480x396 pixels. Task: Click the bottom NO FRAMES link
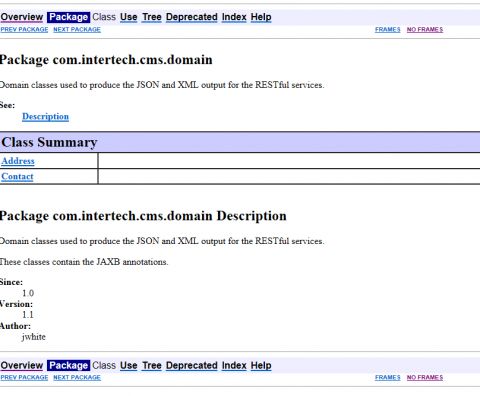(x=425, y=378)
